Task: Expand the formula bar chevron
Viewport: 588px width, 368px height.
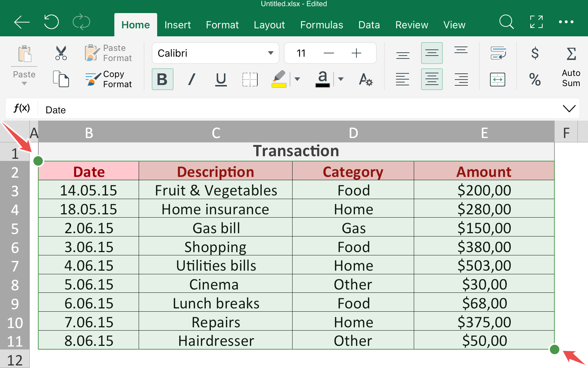Action: tap(569, 109)
